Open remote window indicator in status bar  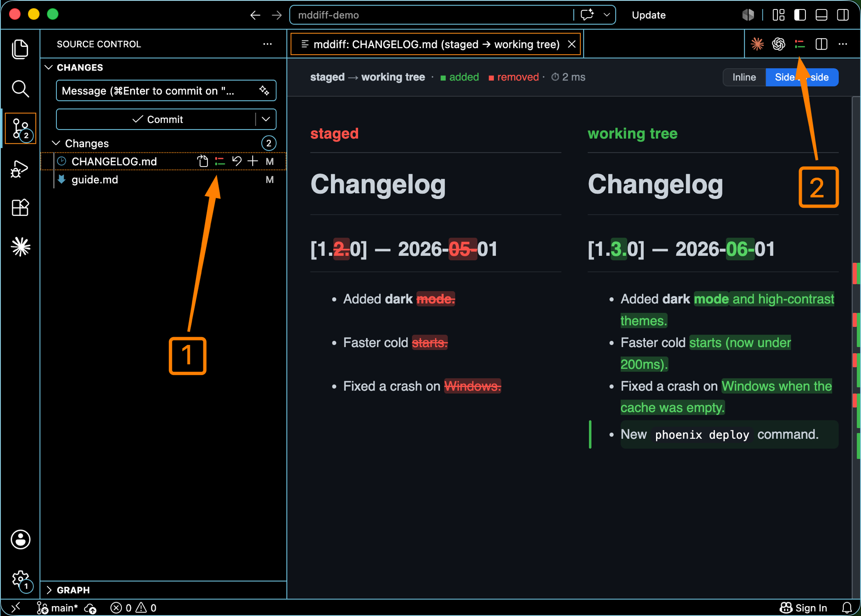[15, 607]
